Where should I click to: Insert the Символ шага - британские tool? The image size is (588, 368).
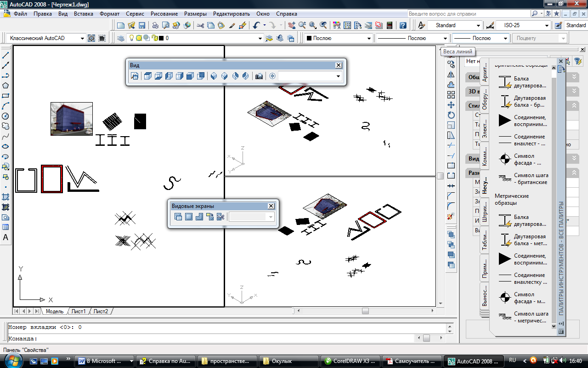pyautogui.click(x=524, y=178)
